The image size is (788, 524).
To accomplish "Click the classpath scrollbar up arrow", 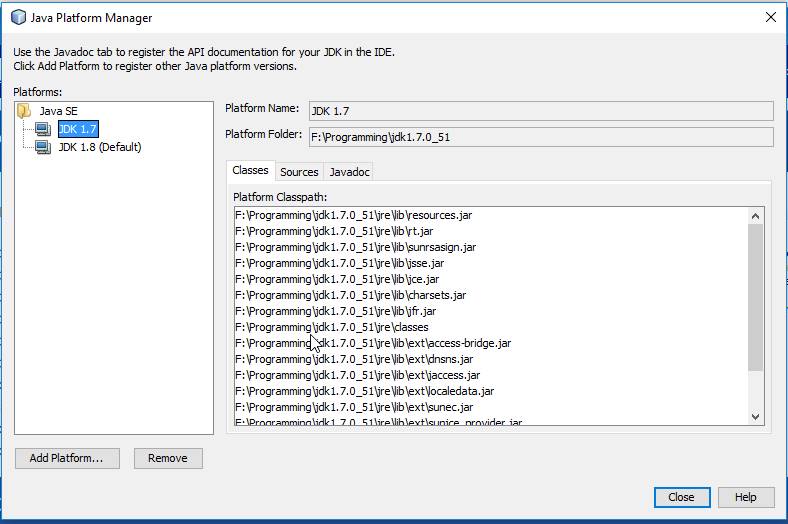I will pos(755,216).
